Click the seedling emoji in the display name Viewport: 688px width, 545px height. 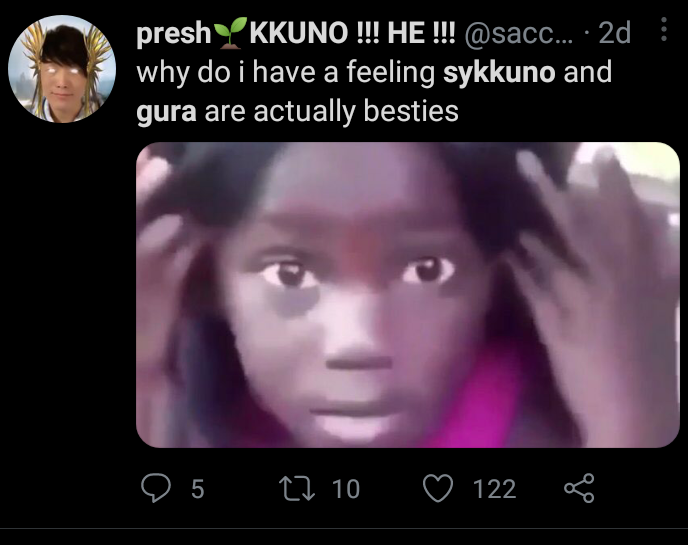click(x=230, y=32)
